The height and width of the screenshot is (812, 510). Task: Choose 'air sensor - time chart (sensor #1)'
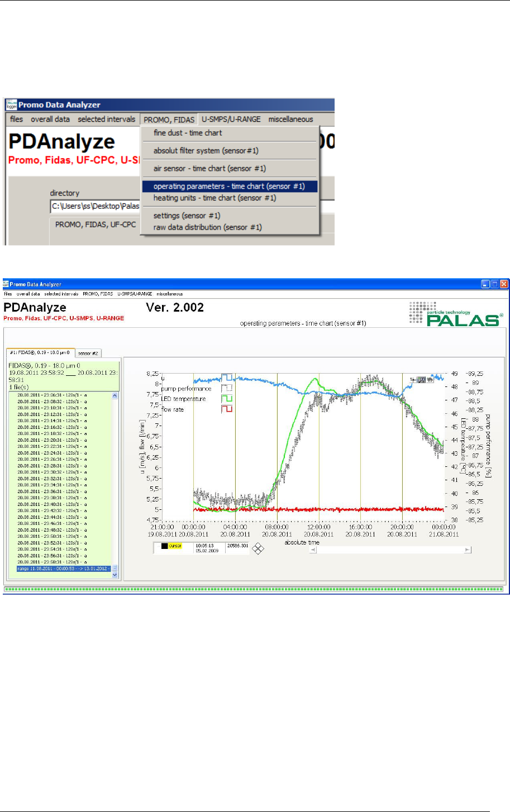pos(209,169)
